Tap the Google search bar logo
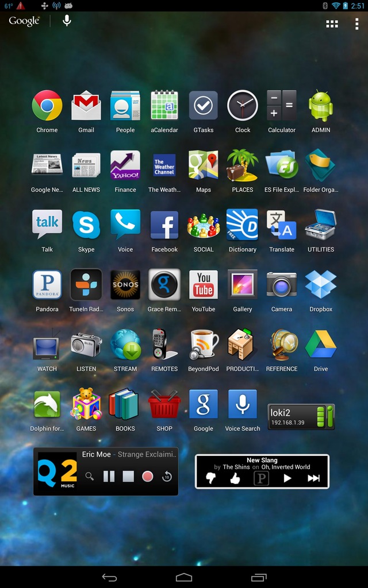The width and height of the screenshot is (368, 588). (x=24, y=21)
